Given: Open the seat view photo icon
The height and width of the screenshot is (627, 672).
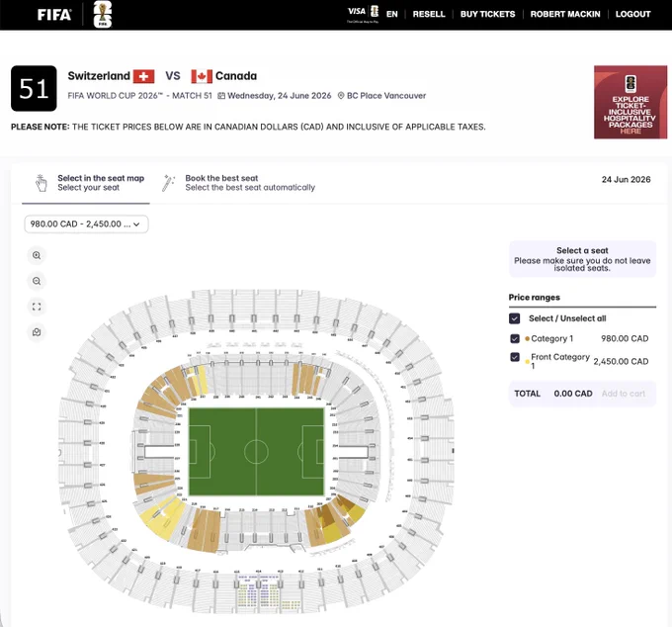Looking at the screenshot, I should pos(37,332).
